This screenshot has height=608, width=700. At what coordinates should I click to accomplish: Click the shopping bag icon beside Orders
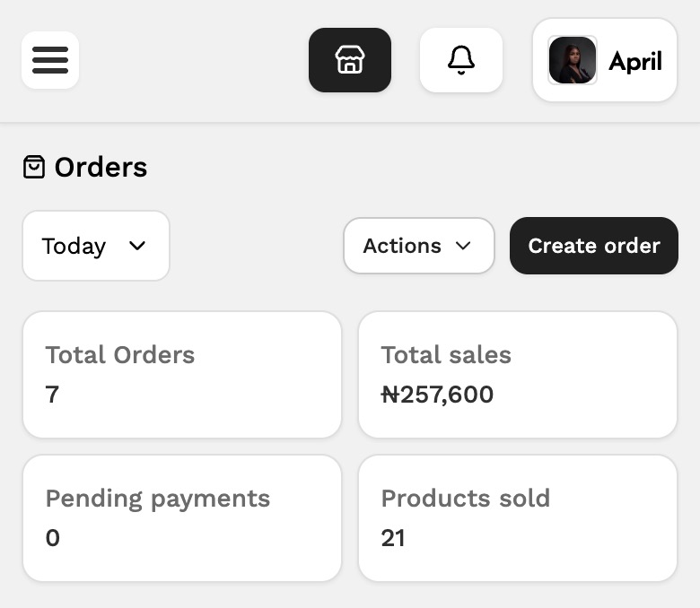coord(34,167)
